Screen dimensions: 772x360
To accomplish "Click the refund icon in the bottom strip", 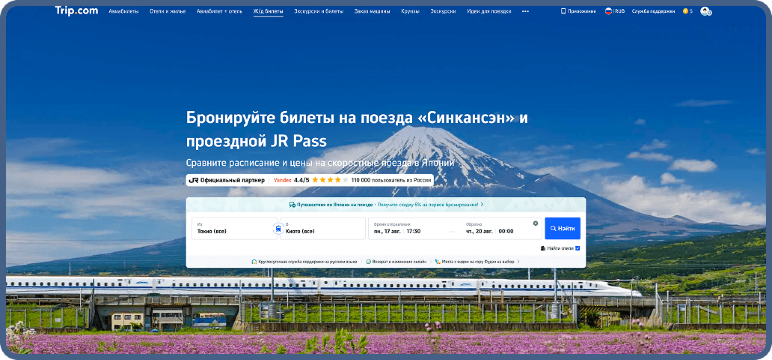I will pyautogui.click(x=368, y=262).
